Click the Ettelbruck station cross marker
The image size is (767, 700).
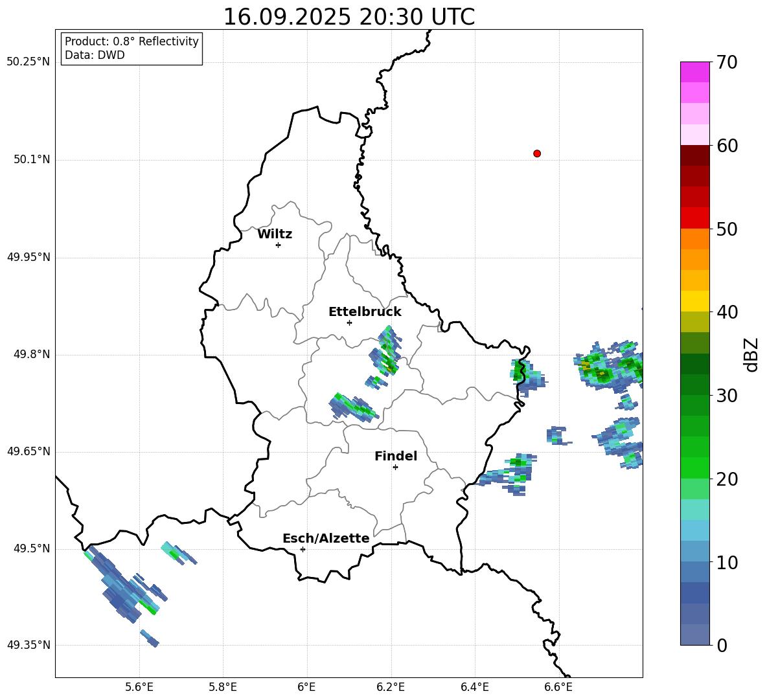[x=349, y=322]
